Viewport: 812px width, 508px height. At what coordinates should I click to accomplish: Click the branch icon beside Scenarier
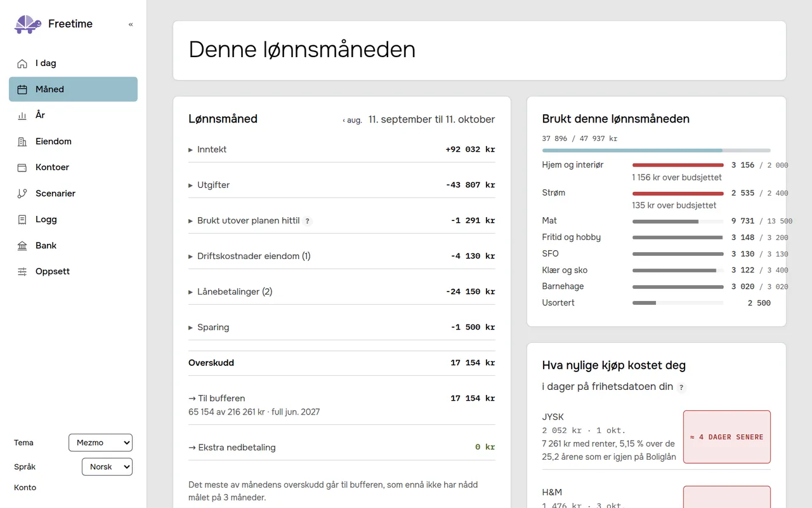(22, 194)
